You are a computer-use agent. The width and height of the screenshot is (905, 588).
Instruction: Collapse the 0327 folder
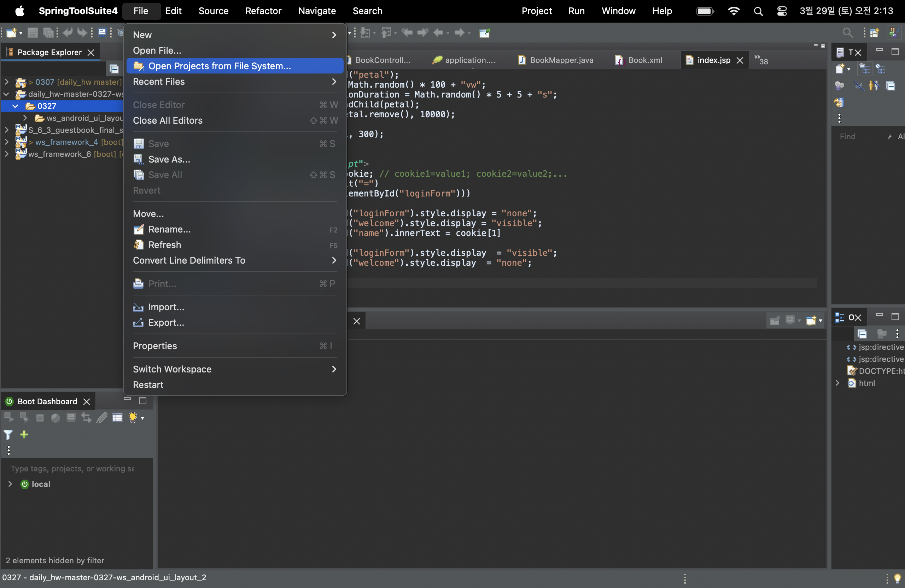click(15, 106)
